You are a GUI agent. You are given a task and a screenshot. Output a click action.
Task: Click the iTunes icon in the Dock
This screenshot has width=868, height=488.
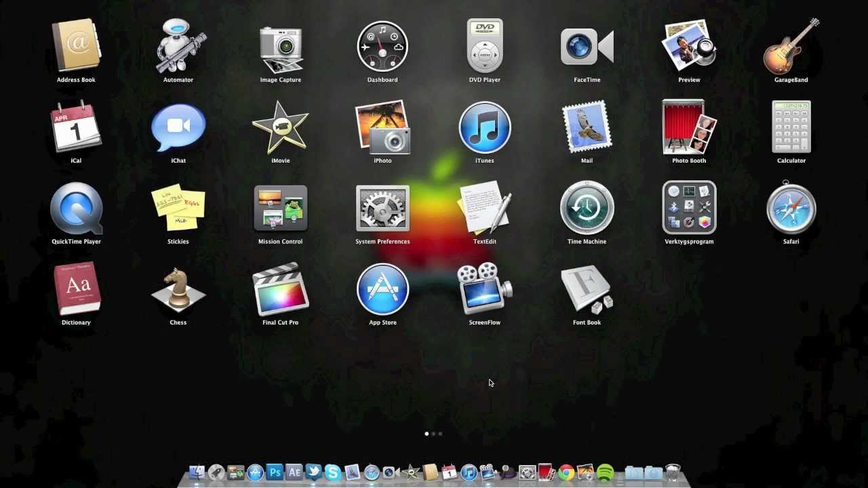click(x=469, y=472)
